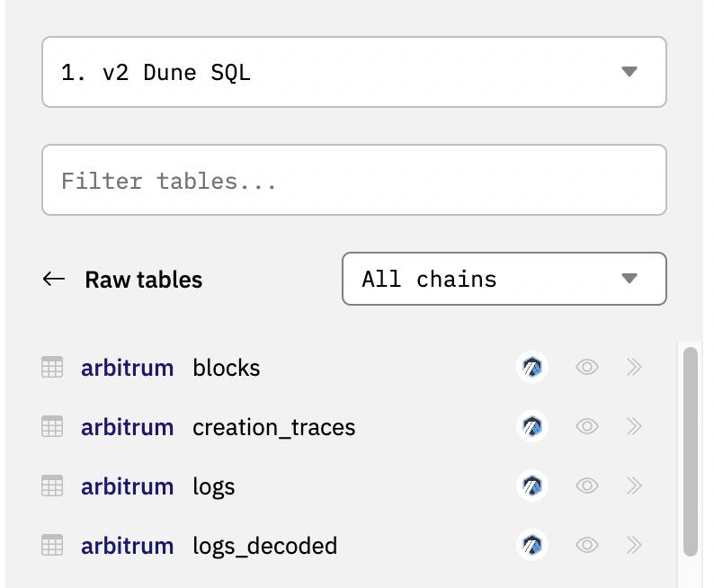Viewport: 714px width, 588px height.
Task: Click the arbitrum schema name on the logs row
Action: click(x=128, y=486)
